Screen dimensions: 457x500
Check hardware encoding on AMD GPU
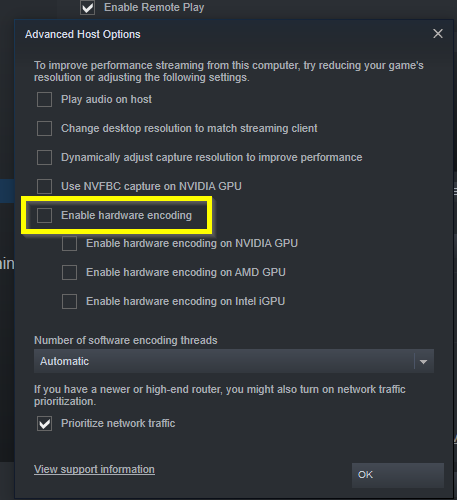tap(69, 273)
